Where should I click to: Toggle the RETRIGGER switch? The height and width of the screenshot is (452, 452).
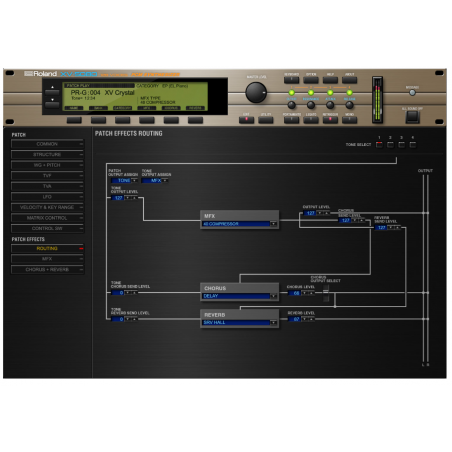click(x=330, y=120)
